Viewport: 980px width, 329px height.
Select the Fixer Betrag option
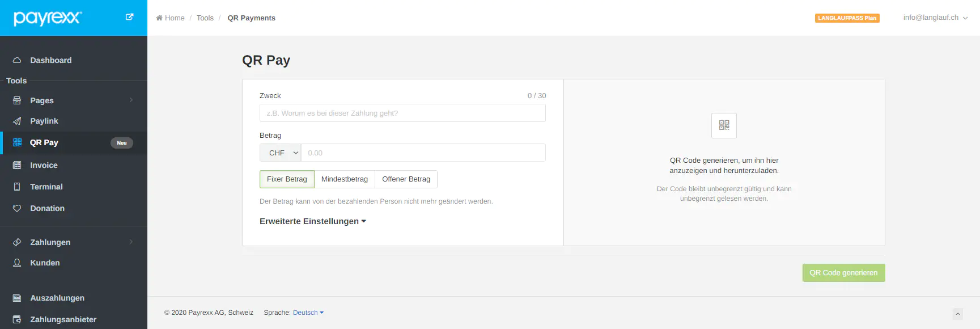tap(287, 179)
